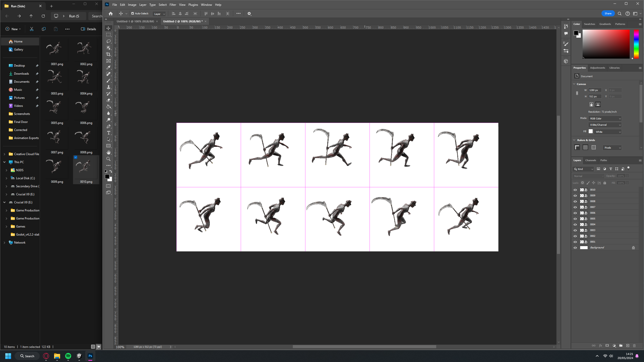Open the Filter menu
Image resolution: width=644 pixels, height=362 pixels.
173,5
